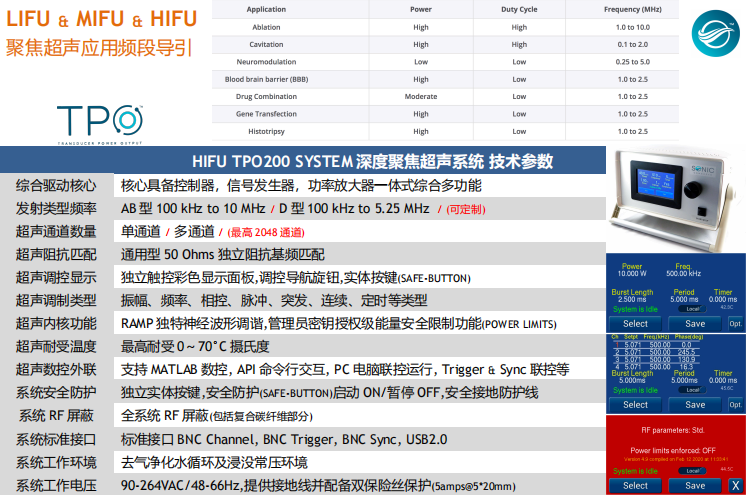Toggle the Local switch on top panel

click(692, 308)
